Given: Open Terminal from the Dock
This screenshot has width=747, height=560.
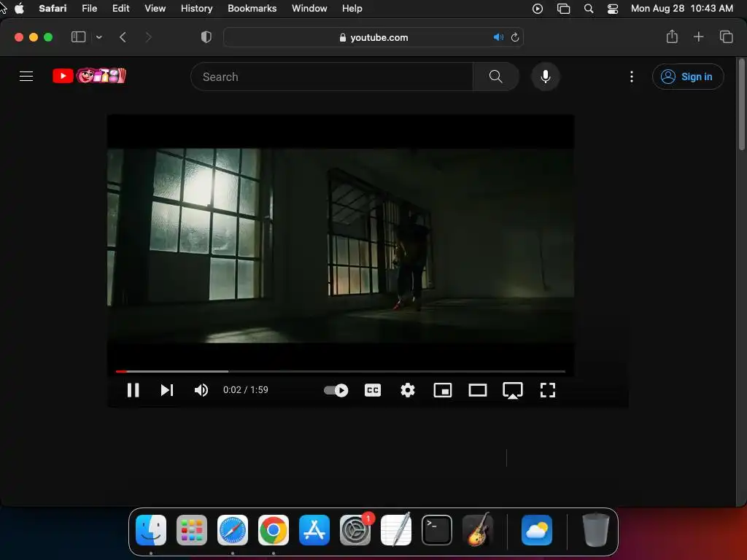Looking at the screenshot, I should [x=437, y=530].
